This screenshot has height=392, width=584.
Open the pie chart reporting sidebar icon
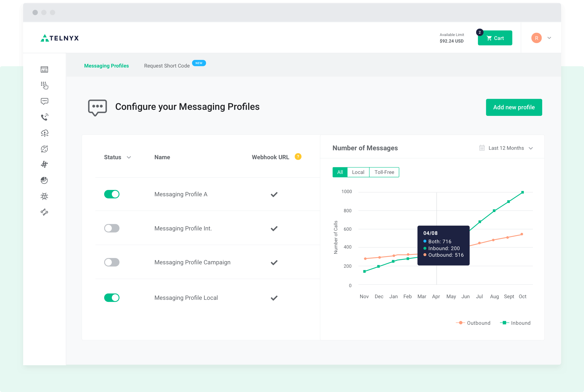click(44, 180)
